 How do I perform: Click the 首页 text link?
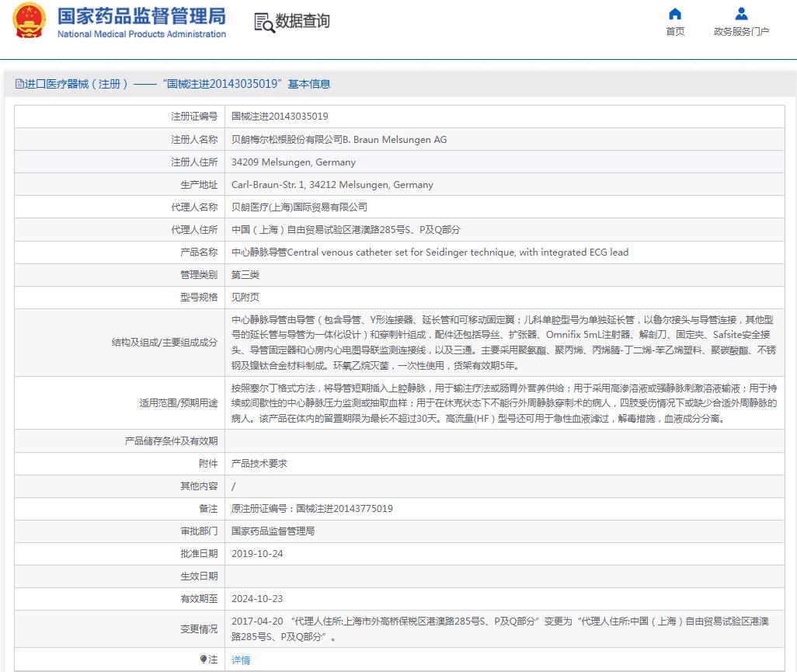tap(675, 32)
